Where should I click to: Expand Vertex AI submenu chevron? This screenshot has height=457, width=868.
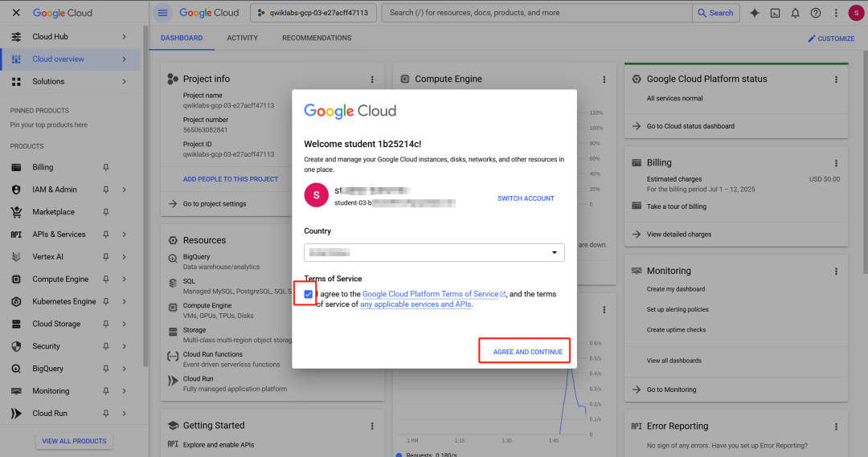124,257
